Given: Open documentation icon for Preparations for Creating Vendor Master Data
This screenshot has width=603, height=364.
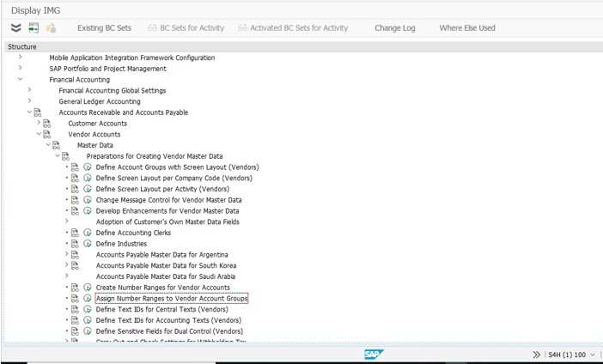Looking at the screenshot, I should click(65, 156).
